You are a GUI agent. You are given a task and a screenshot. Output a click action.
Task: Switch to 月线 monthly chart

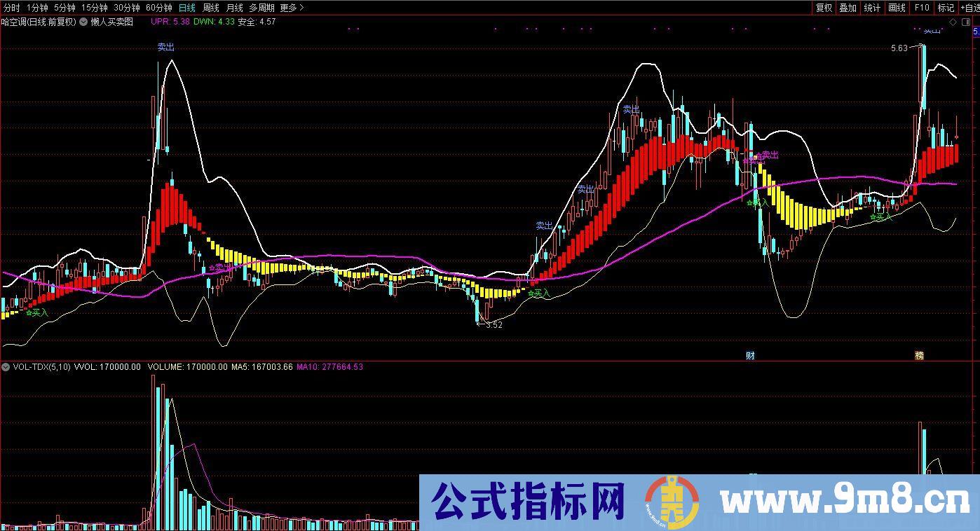tap(235, 8)
